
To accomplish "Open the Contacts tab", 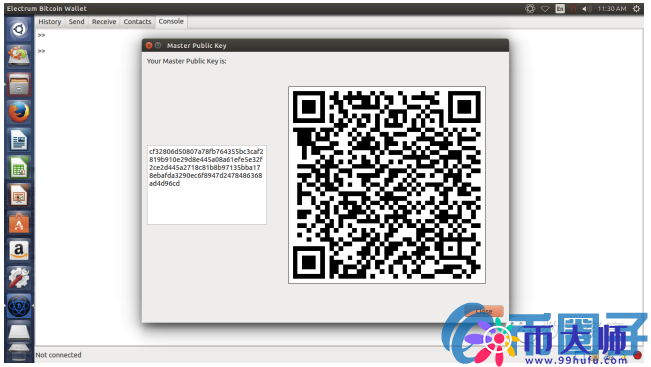I will (x=137, y=22).
